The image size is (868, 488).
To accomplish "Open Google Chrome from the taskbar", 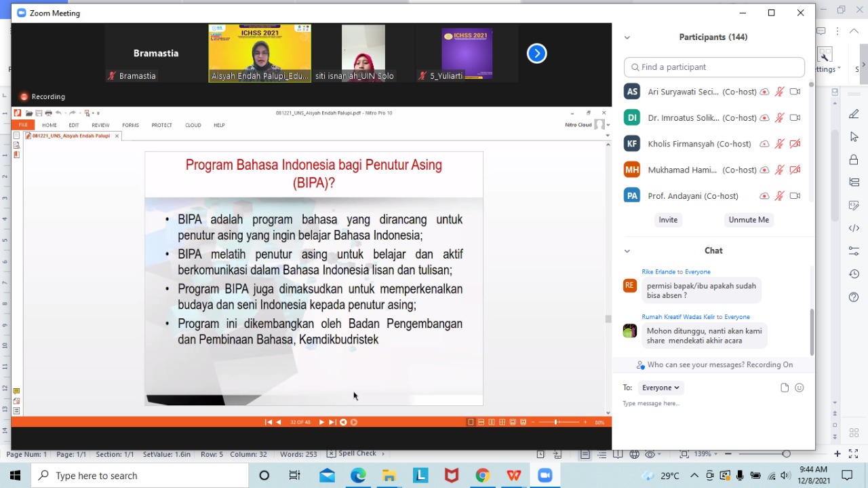I will coord(482,476).
